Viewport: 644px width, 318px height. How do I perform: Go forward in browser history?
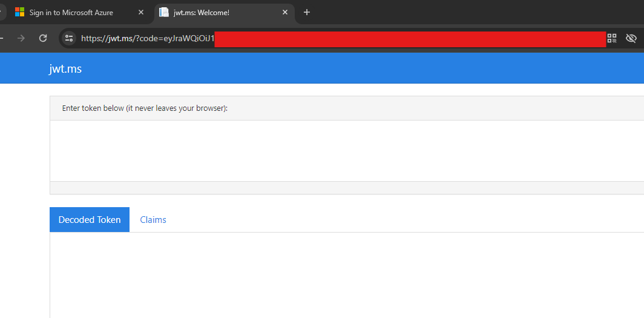click(21, 38)
